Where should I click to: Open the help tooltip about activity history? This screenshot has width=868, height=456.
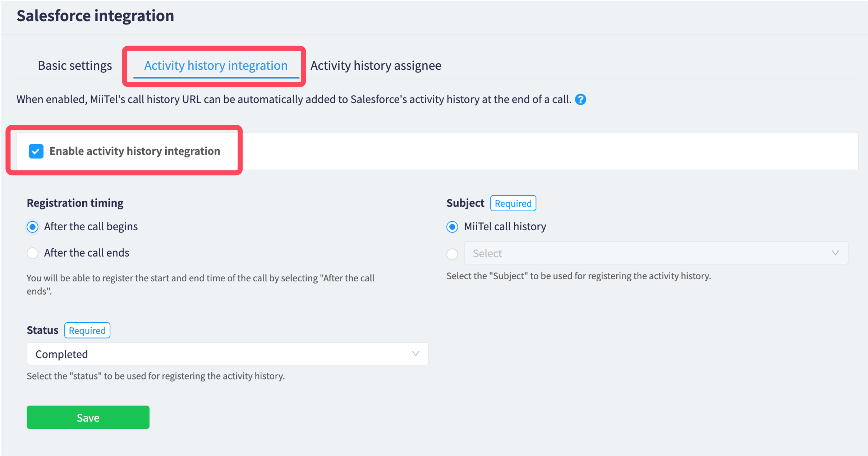point(581,100)
